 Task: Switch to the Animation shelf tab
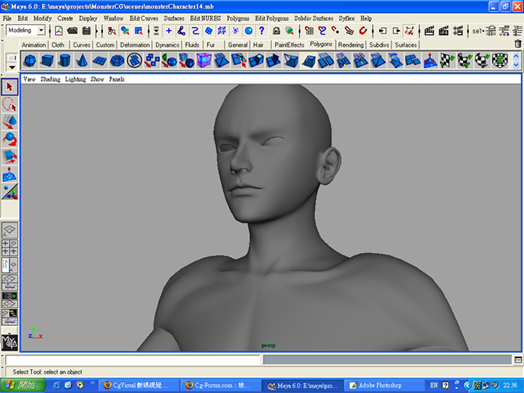34,45
